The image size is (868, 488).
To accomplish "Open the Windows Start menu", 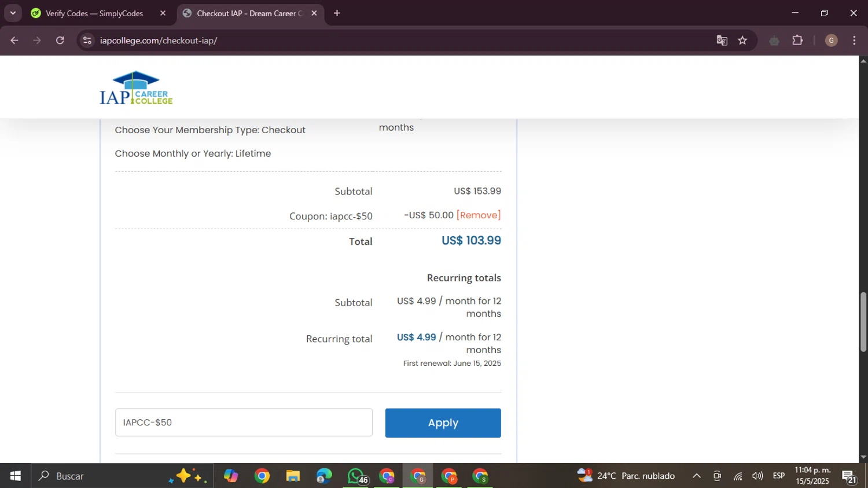I will point(15,476).
